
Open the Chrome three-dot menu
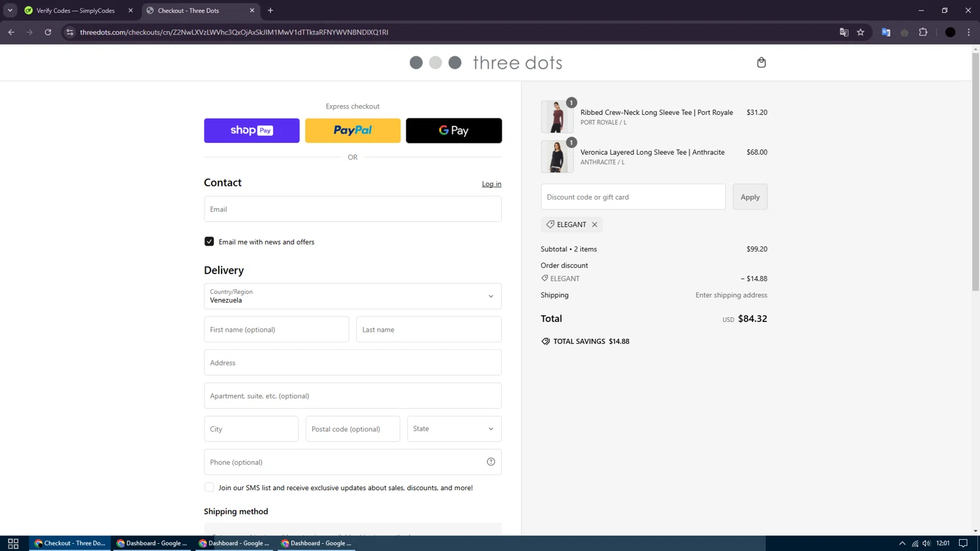(x=969, y=32)
